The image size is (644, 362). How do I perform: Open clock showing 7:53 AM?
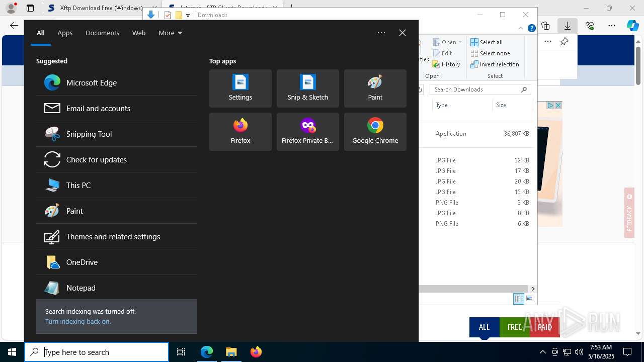pos(601,352)
